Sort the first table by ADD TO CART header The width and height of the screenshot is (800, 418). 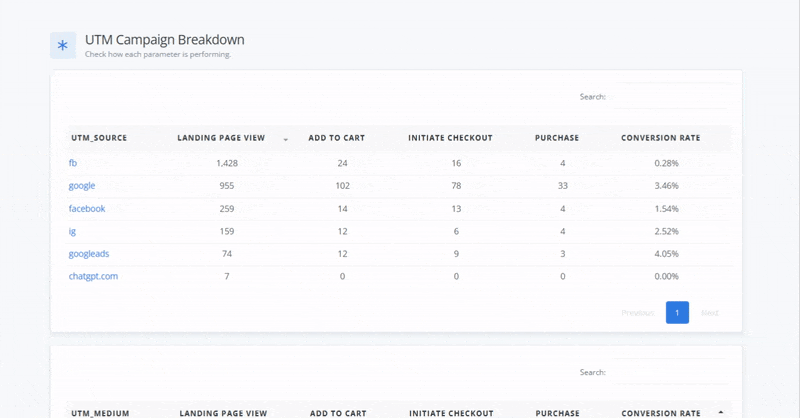336,138
